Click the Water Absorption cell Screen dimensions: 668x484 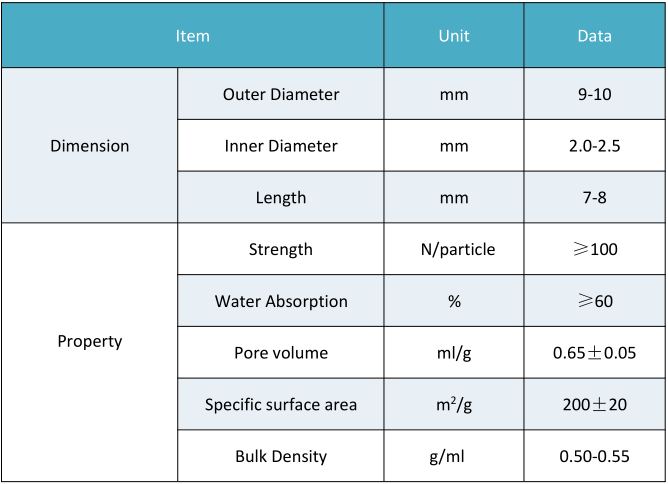click(281, 301)
